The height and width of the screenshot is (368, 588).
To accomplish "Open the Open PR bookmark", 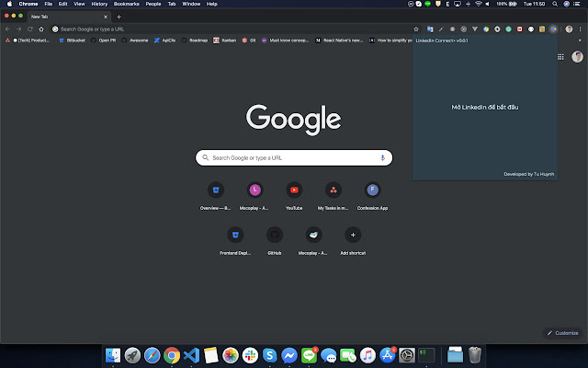I will coord(104,40).
